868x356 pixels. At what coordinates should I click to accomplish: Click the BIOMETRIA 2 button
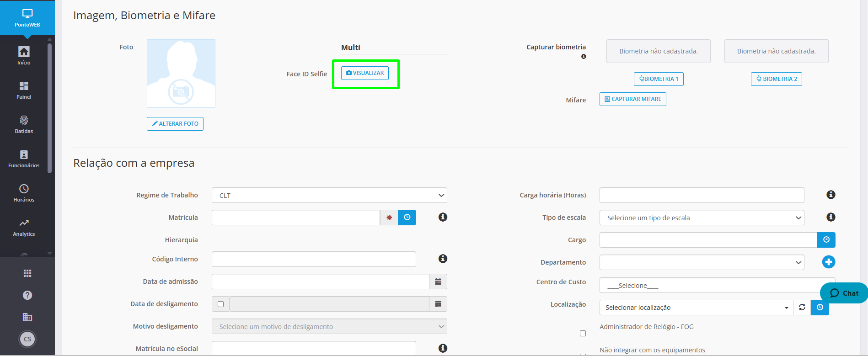777,79
